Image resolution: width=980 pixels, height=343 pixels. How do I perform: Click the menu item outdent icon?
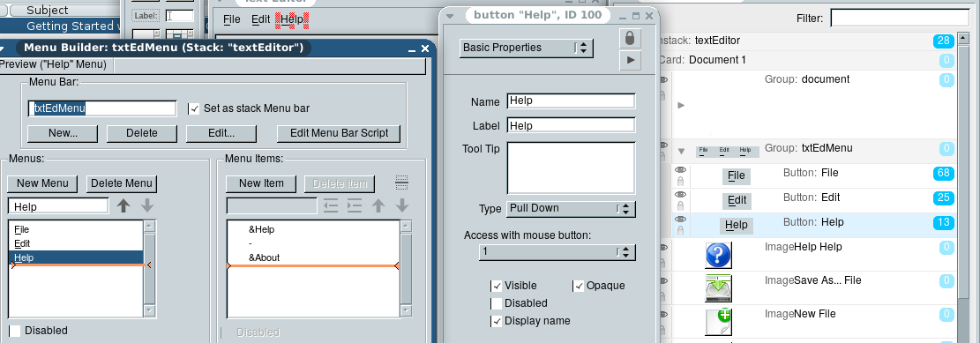coord(331,205)
